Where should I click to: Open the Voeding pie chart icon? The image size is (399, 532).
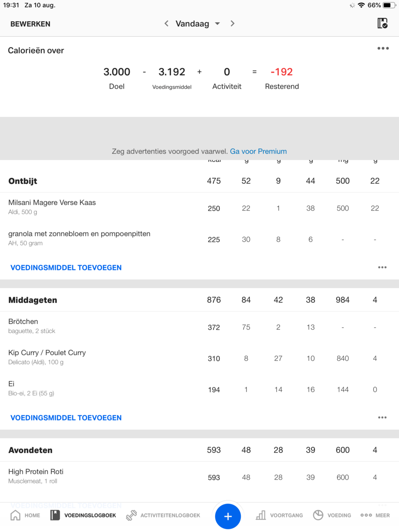[318, 515]
